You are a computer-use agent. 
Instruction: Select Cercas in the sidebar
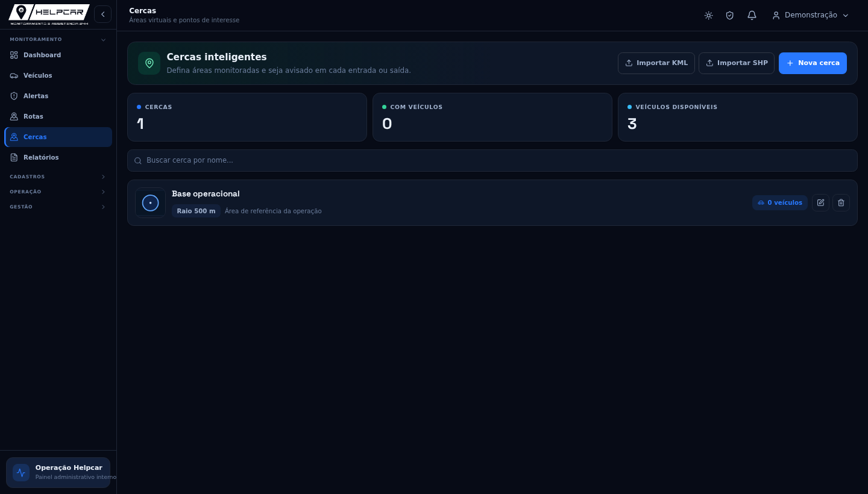point(58,137)
